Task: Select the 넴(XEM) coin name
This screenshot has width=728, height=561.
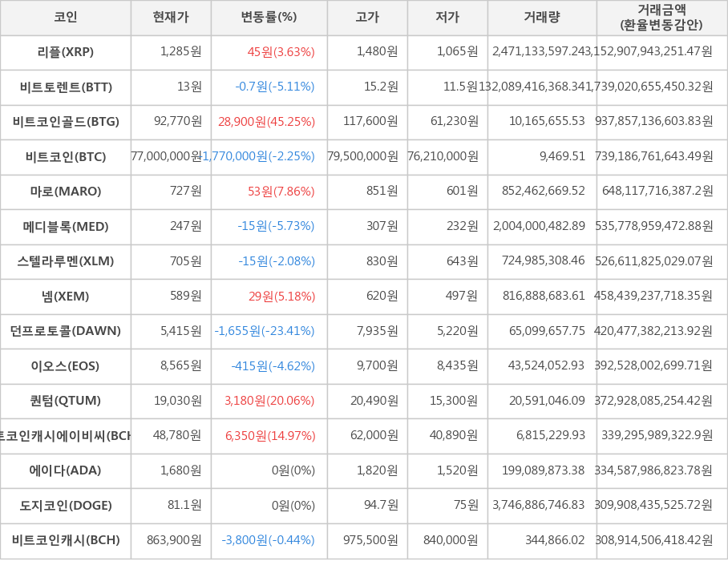Action: coord(66,296)
